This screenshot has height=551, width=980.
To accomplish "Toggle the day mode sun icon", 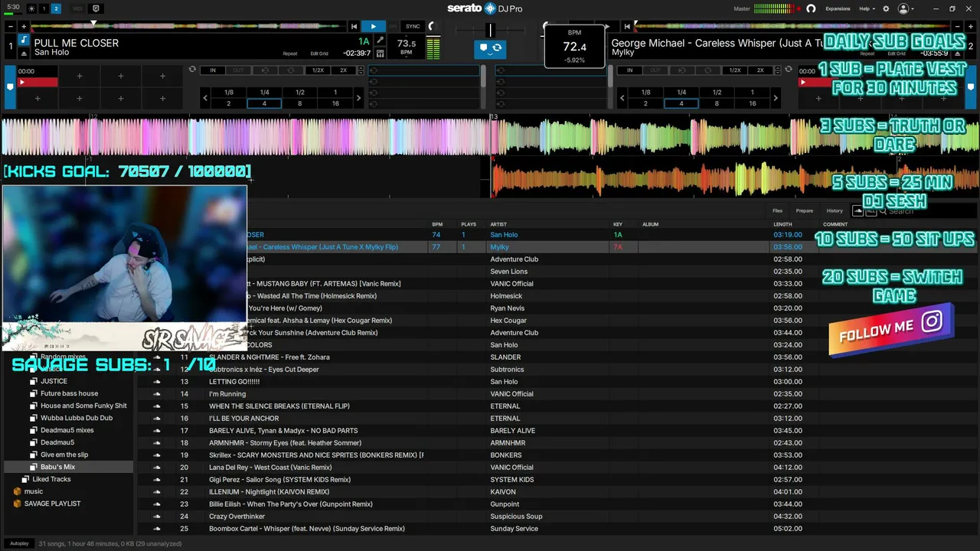I will tap(31, 8).
